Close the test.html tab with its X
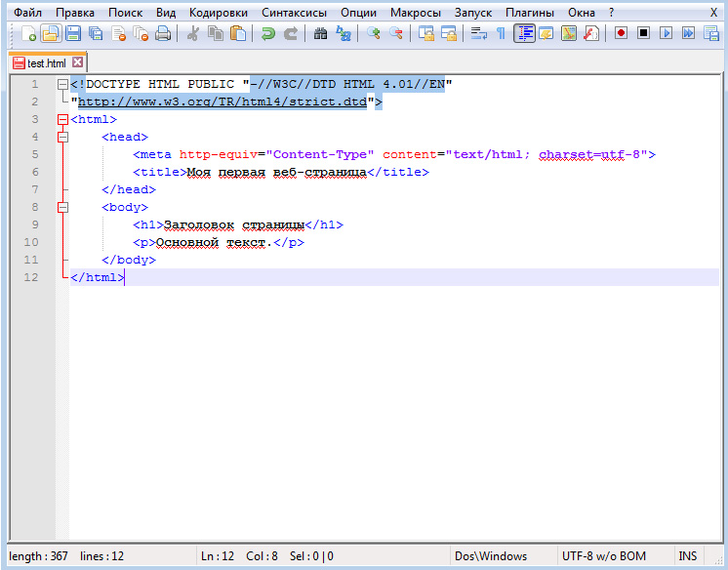 tap(77, 62)
